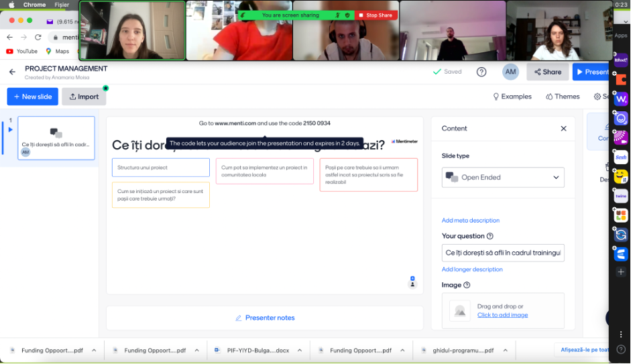This screenshot has width=631, height=364.
Task: Click the Your question help icon
Action: [490, 236]
